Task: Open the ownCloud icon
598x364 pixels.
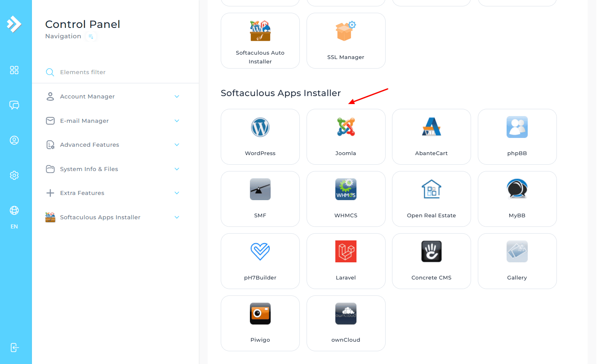Action: pyautogui.click(x=346, y=314)
